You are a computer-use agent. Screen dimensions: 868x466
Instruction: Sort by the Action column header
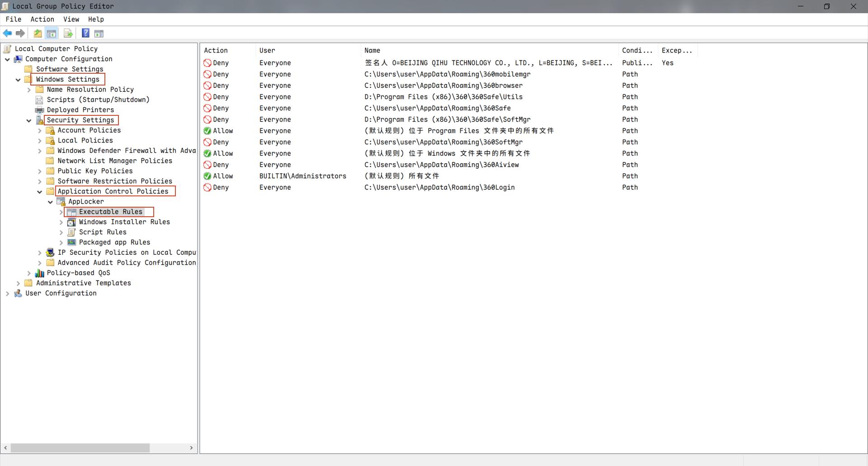pos(228,50)
